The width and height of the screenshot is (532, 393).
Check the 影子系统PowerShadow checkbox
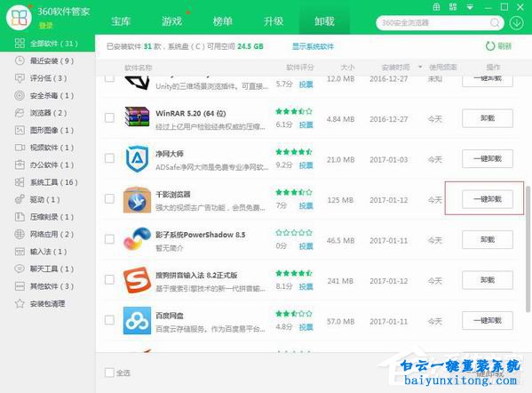[x=109, y=239]
